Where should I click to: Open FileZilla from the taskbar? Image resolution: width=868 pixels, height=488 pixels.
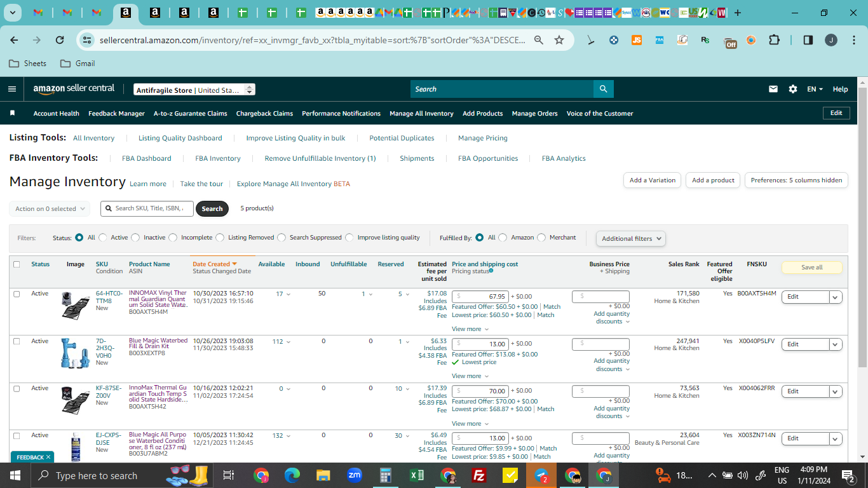pyautogui.click(x=480, y=475)
